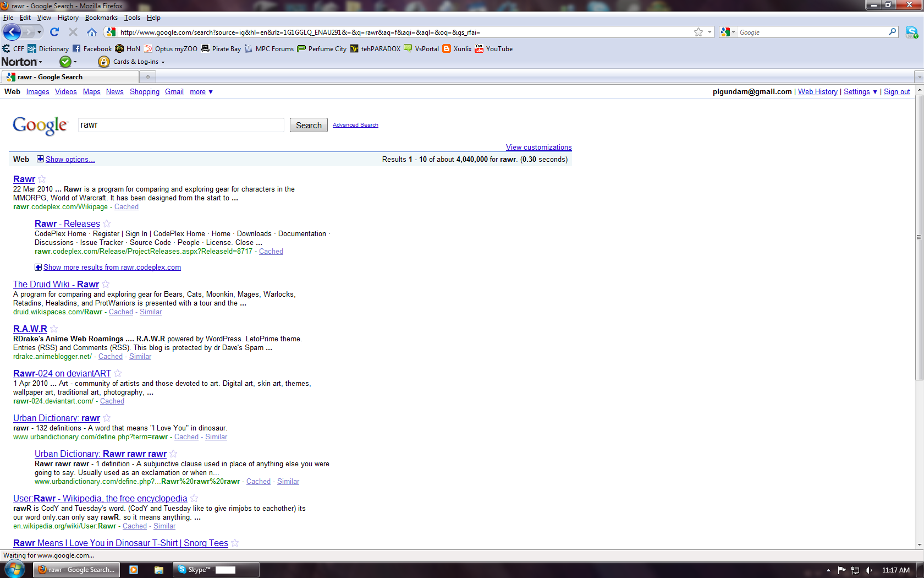Open the Dictionary bookmark
Screen dimensions: 924x578
pos(48,48)
